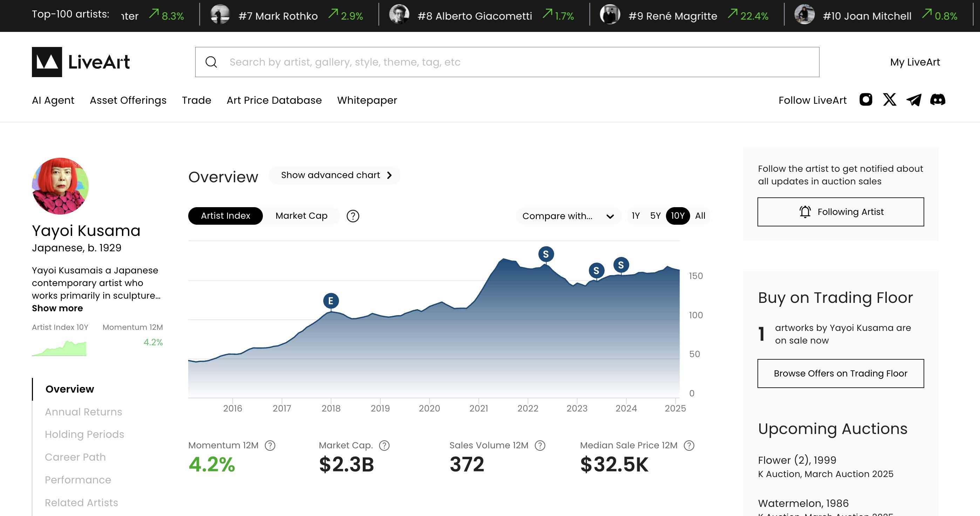The height and width of the screenshot is (516, 980).
Task: Go to Annual Returns section
Action: 83,412
